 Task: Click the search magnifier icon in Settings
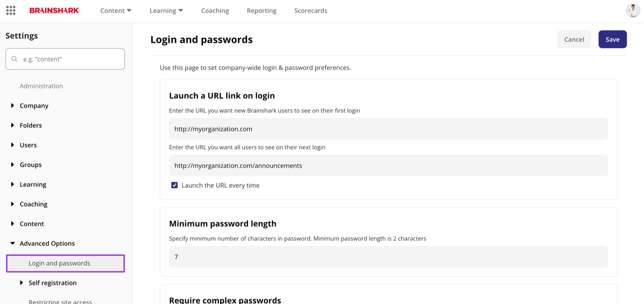point(14,59)
